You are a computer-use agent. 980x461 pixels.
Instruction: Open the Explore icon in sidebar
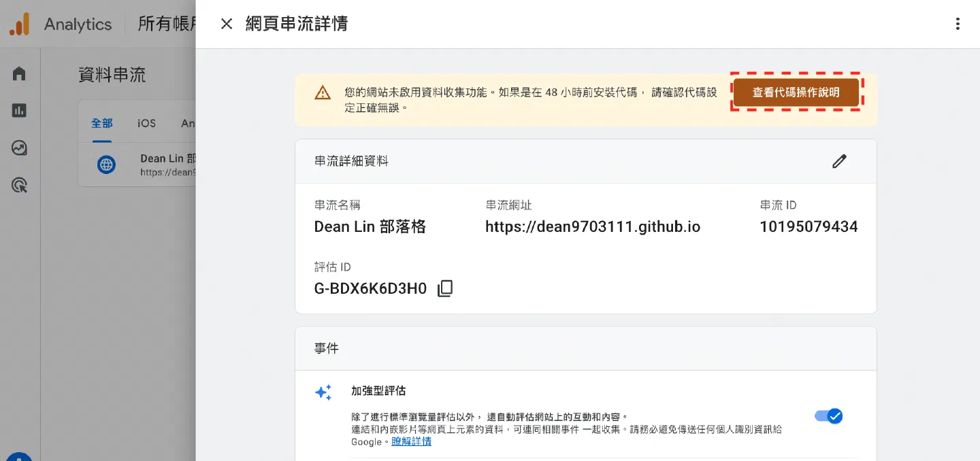[19, 148]
